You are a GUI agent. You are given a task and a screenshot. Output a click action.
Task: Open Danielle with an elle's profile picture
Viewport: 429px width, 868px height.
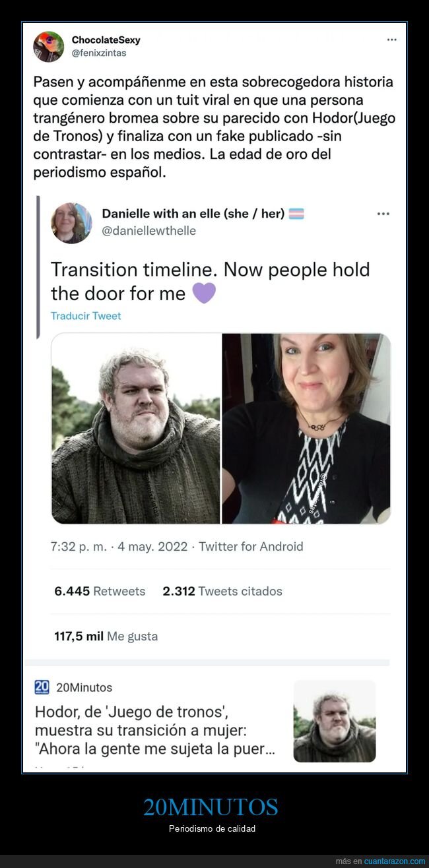[x=71, y=223]
